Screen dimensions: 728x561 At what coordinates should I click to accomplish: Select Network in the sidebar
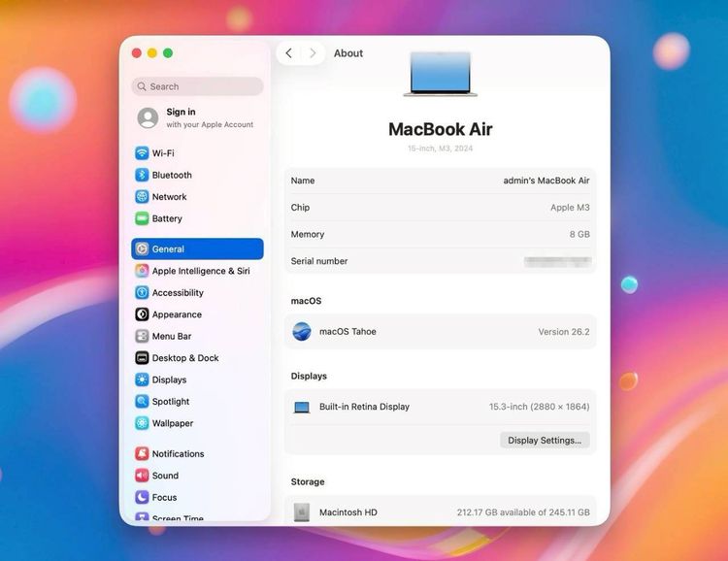197,197
